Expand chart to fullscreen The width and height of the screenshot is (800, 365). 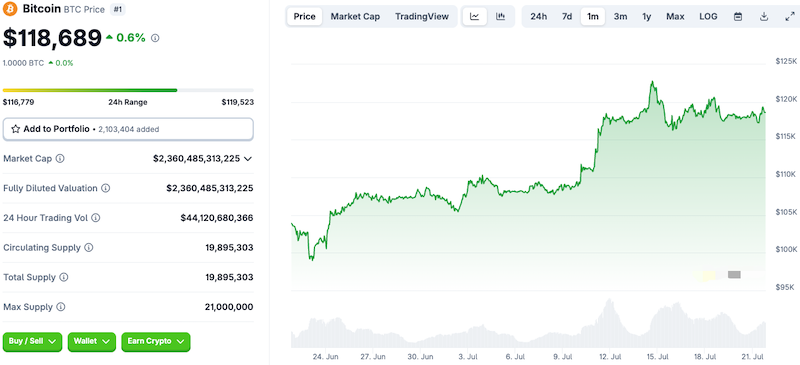[789, 16]
